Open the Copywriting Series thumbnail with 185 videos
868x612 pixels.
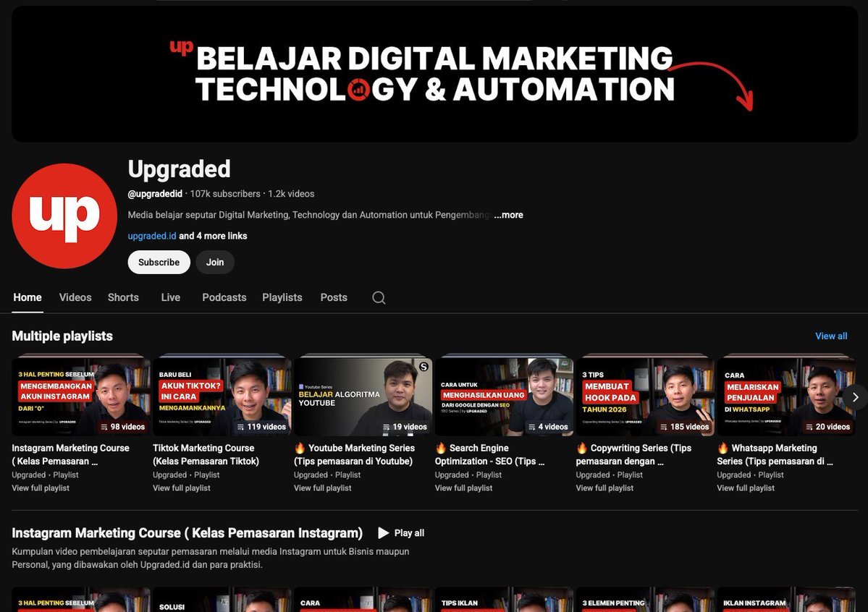click(x=645, y=396)
